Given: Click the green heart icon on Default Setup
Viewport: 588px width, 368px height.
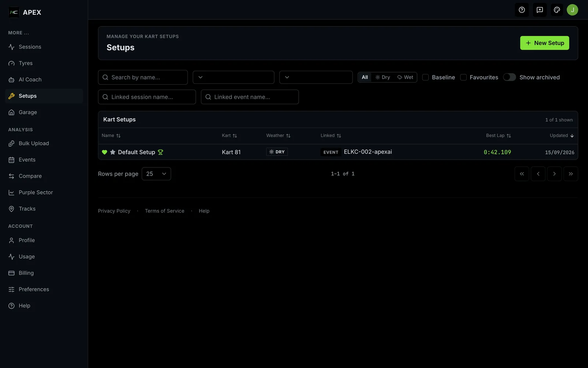Looking at the screenshot, I should [x=104, y=152].
